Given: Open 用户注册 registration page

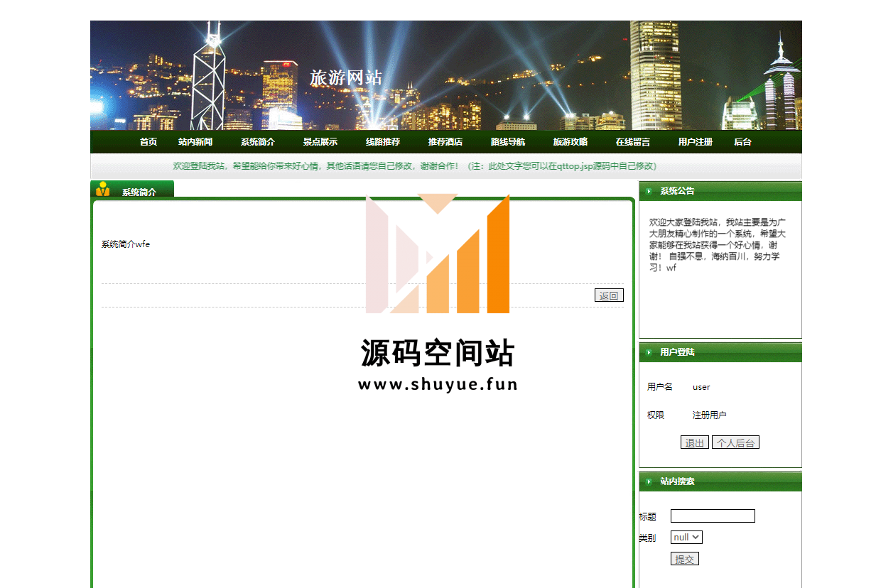Looking at the screenshot, I should [x=696, y=142].
